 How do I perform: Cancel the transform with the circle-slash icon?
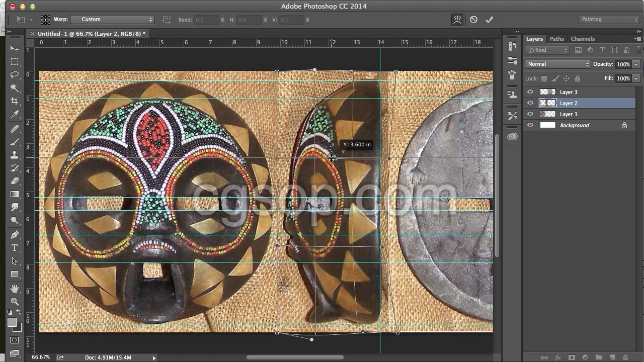tap(473, 20)
